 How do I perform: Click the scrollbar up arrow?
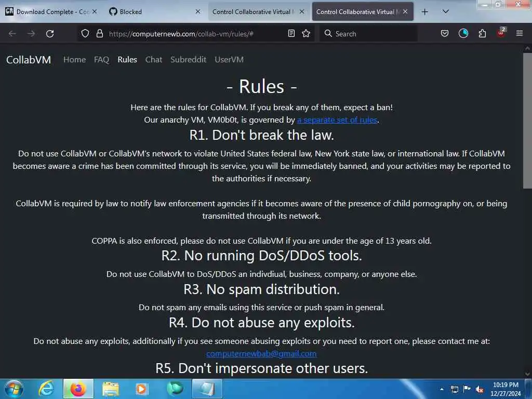(527, 48)
